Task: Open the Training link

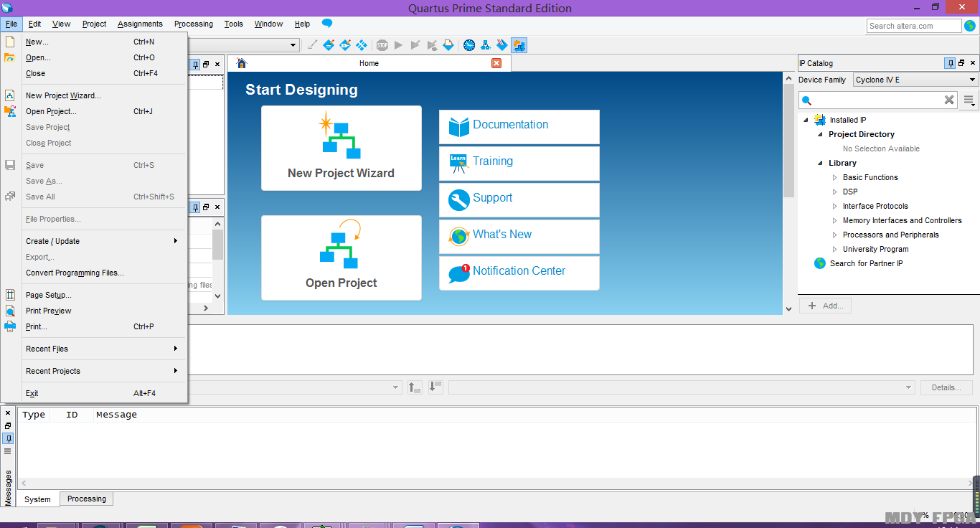Action: coord(519,163)
